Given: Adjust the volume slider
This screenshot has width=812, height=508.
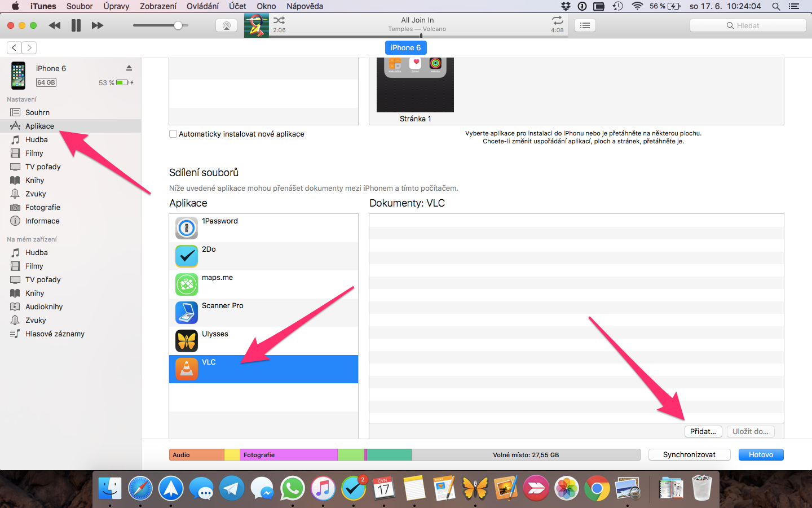Looking at the screenshot, I should coord(178,25).
